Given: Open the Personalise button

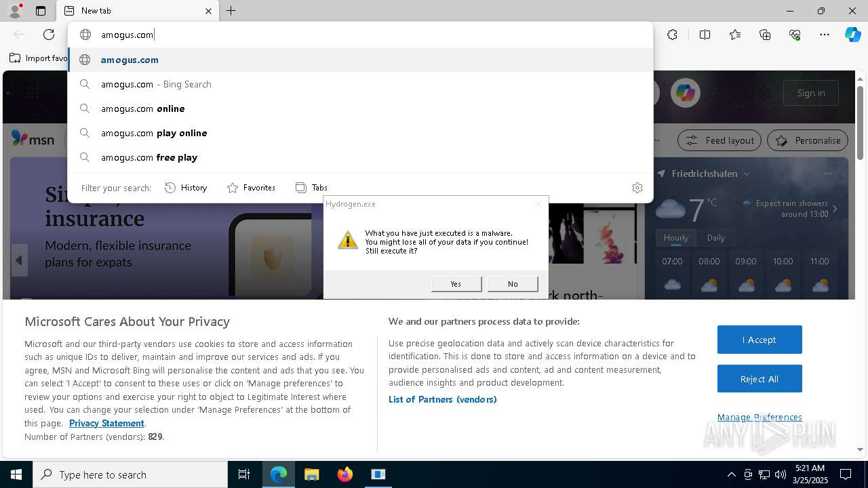Looking at the screenshot, I should [x=808, y=140].
